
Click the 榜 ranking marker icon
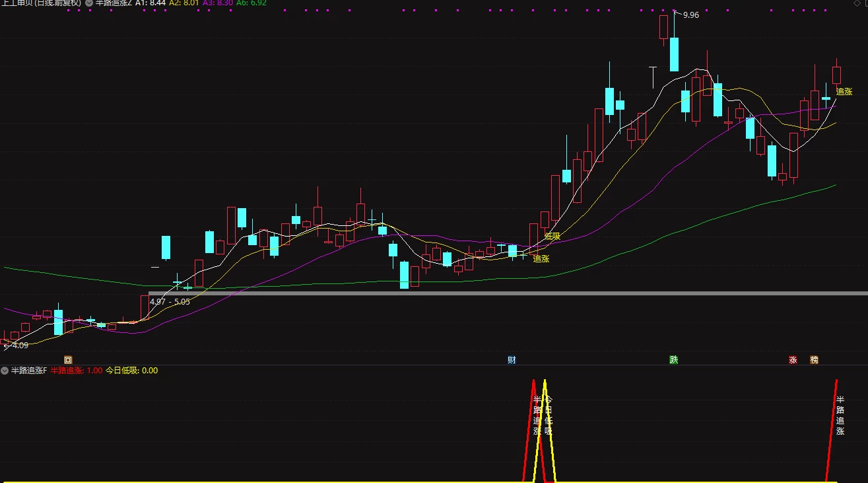click(814, 360)
